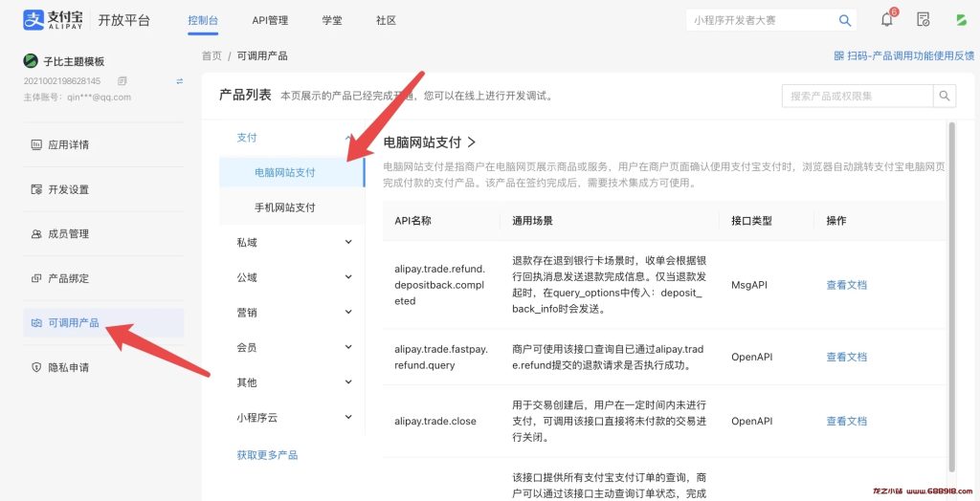Click the QR code icon next to 扫码
This screenshot has height=501, width=980.
(838, 55)
